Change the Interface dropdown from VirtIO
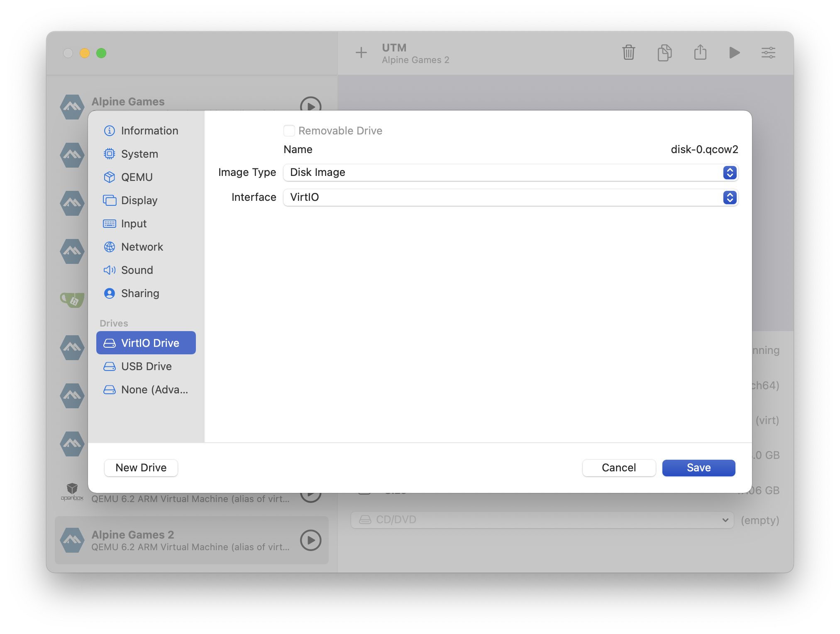The height and width of the screenshot is (634, 840). click(x=730, y=198)
